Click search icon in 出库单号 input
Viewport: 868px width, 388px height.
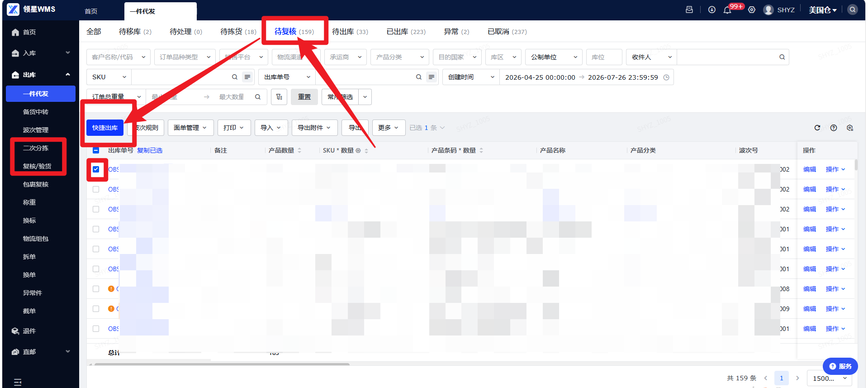419,77
